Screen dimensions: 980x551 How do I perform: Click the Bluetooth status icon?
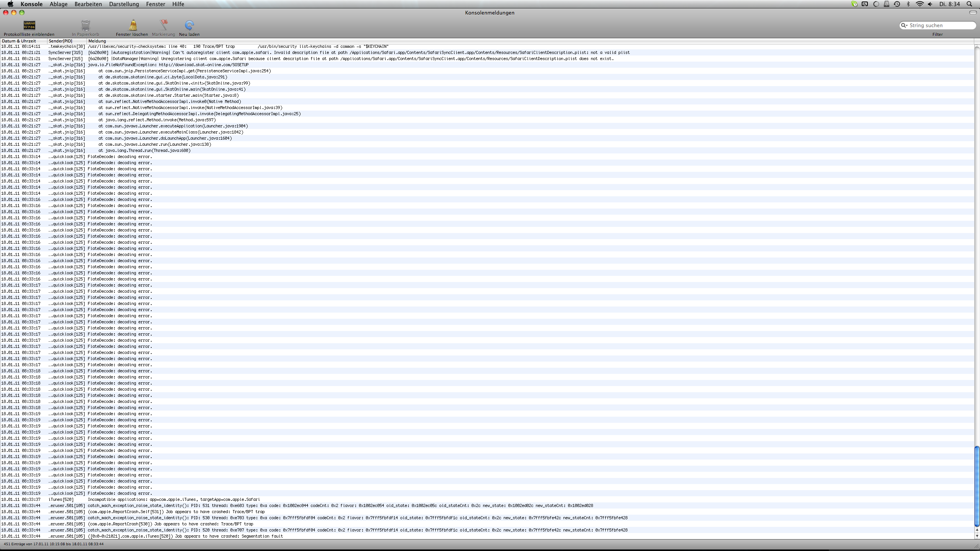908,4
